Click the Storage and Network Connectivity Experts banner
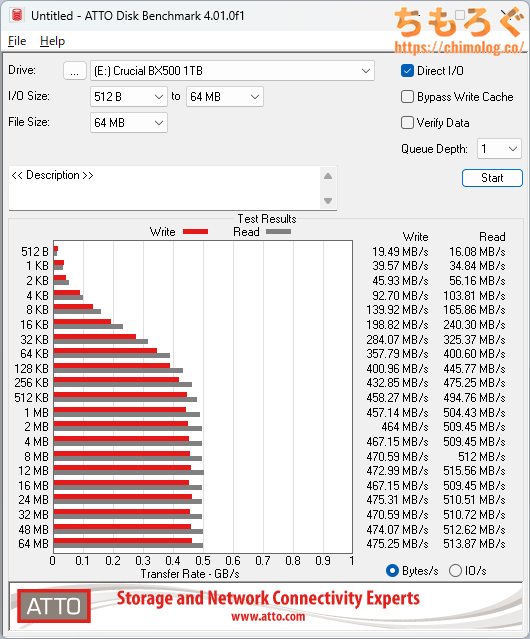Viewport: 530px width, 639px height. pos(268,598)
